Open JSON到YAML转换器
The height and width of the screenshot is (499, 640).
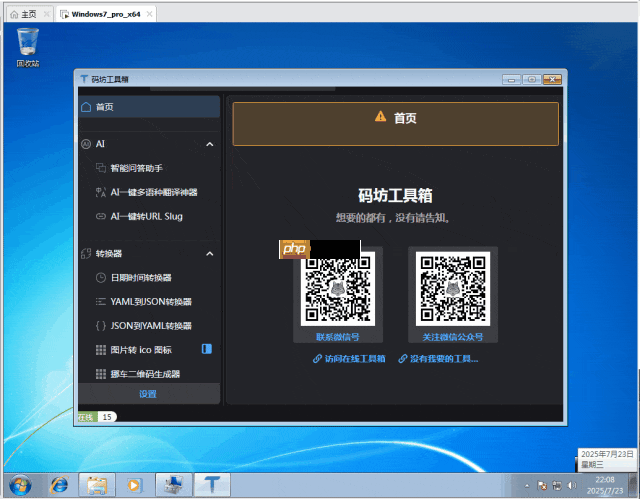(151, 326)
